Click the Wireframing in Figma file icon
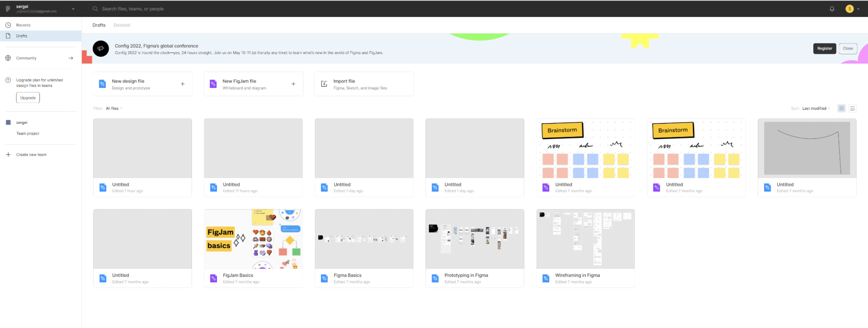 tap(546, 278)
